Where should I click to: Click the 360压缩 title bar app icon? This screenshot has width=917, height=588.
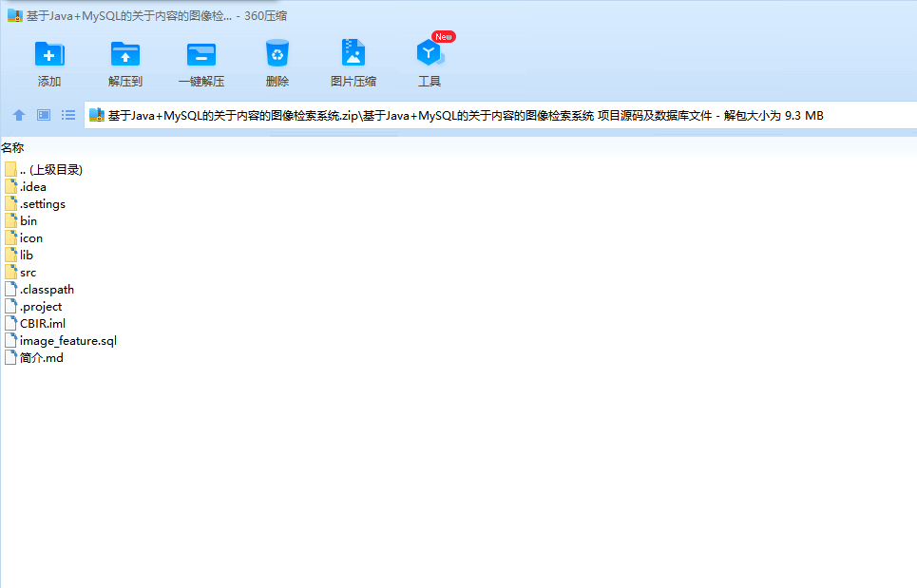pos(14,16)
